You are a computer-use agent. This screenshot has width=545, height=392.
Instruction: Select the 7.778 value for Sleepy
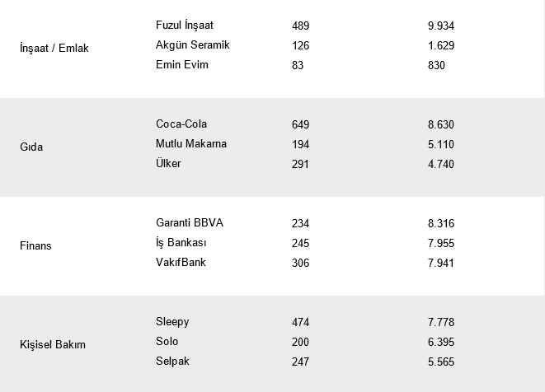(442, 322)
